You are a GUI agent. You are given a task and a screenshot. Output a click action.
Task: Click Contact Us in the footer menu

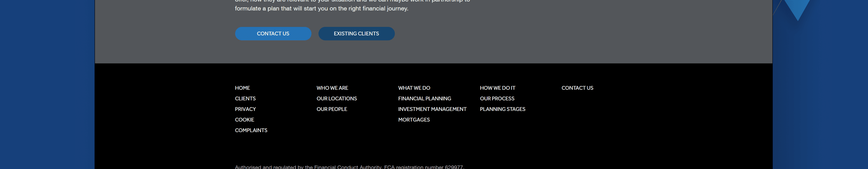coord(577,88)
